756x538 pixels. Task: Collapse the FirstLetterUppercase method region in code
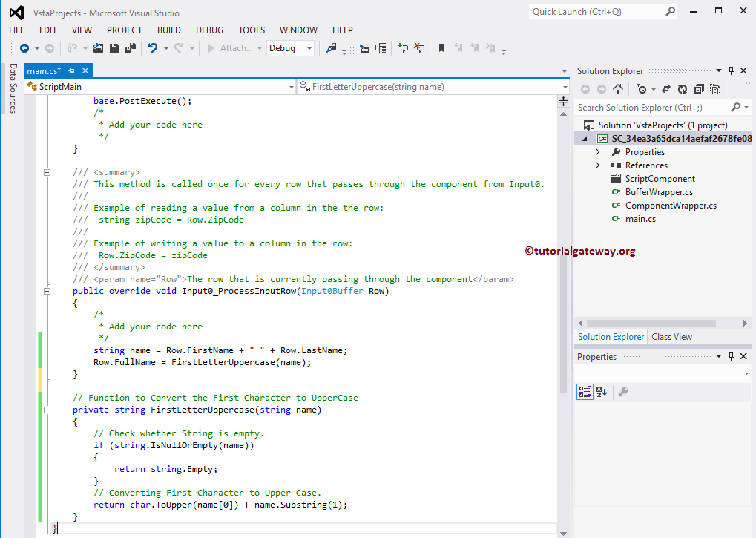click(x=47, y=409)
